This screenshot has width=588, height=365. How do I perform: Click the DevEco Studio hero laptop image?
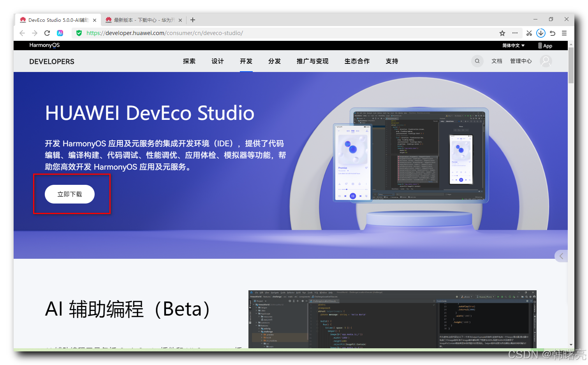click(x=411, y=155)
